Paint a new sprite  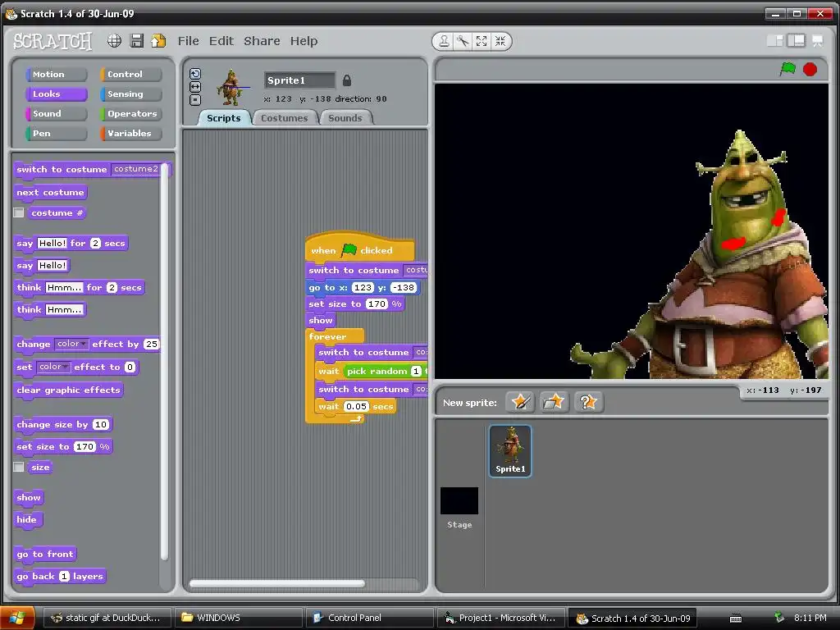pos(520,402)
